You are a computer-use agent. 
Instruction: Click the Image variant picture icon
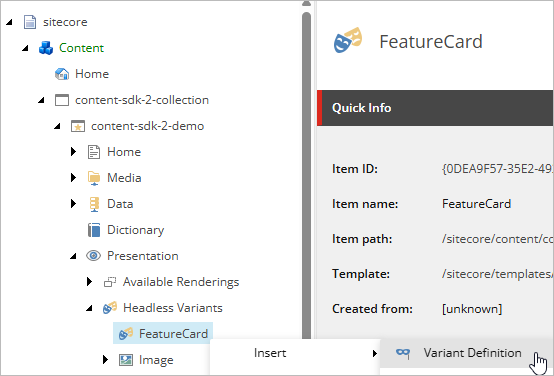pyautogui.click(x=126, y=360)
